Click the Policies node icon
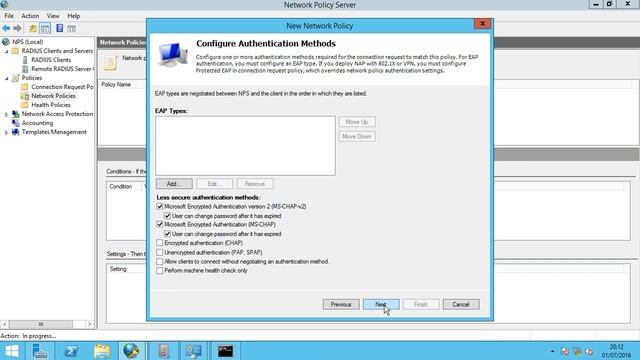The height and width of the screenshot is (360, 640). [x=16, y=78]
